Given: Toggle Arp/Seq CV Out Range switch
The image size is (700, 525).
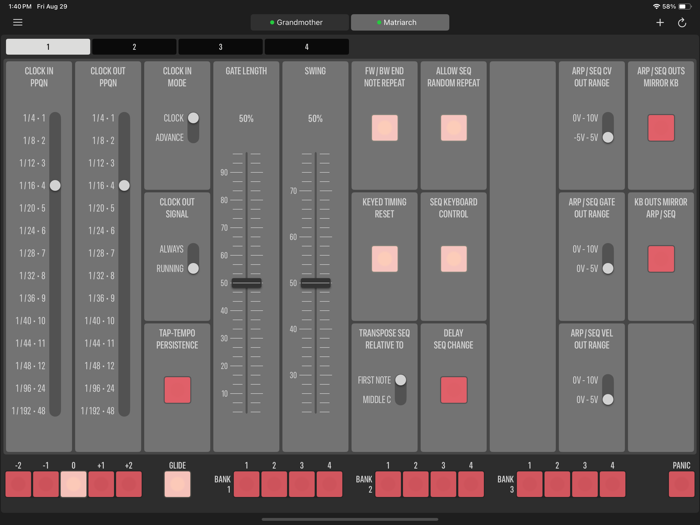Looking at the screenshot, I should point(608,128).
